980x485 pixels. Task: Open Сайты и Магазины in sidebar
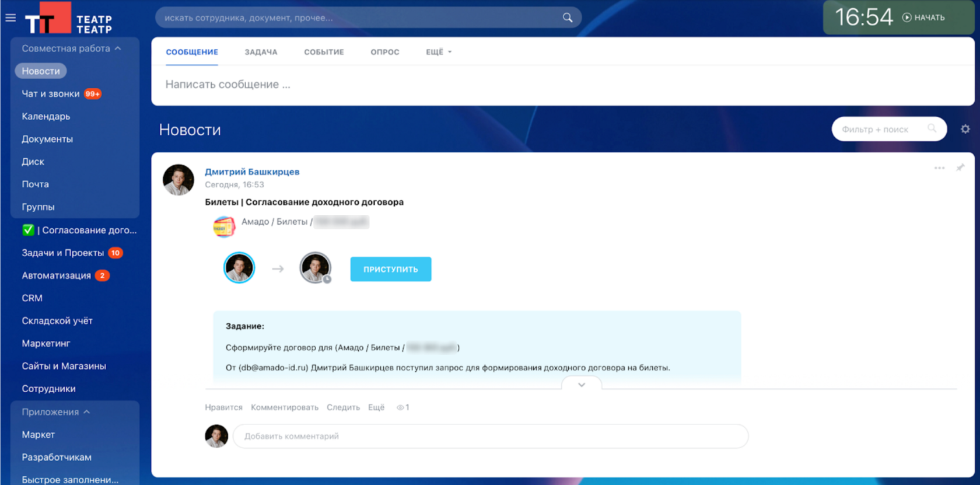(64, 366)
